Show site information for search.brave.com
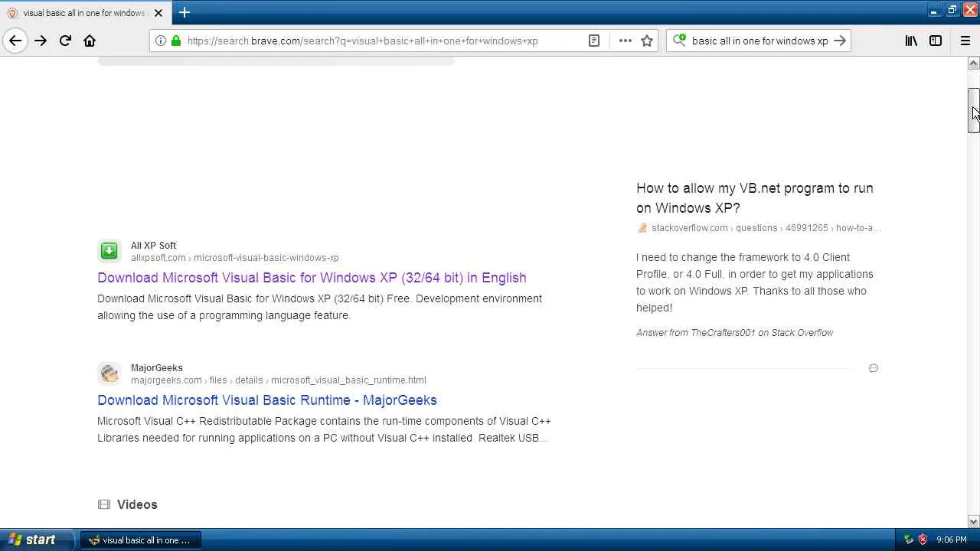 [161, 41]
